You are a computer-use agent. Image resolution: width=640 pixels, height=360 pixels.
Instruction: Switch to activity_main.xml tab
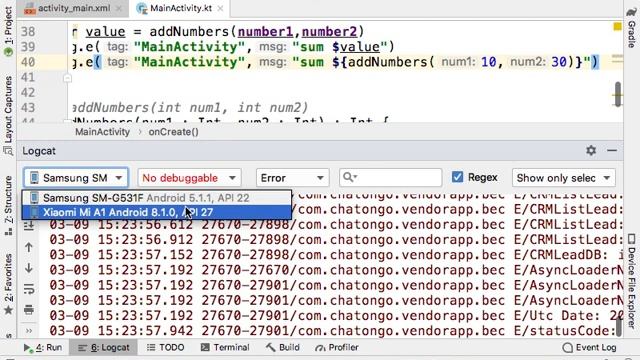(x=73, y=8)
